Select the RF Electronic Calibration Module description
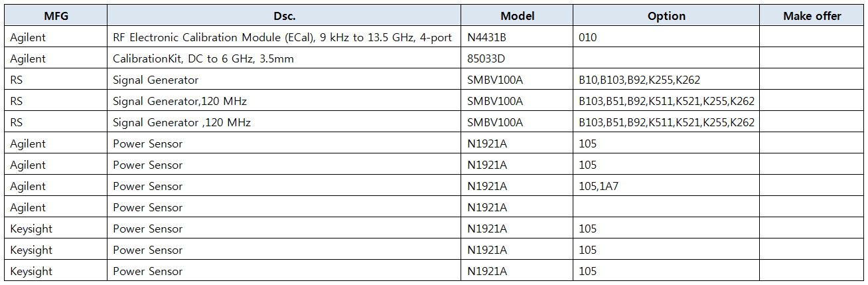Screen dimensions: 868x285 [x=283, y=37]
